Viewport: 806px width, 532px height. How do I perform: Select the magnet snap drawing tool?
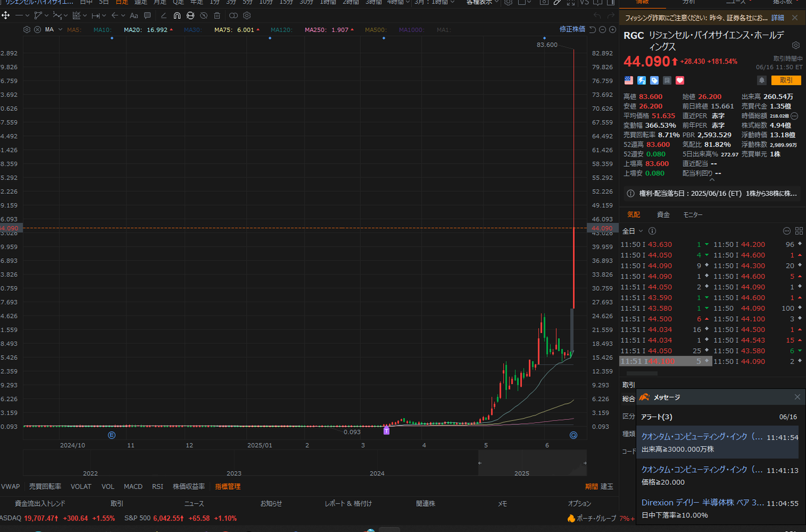[x=177, y=15]
